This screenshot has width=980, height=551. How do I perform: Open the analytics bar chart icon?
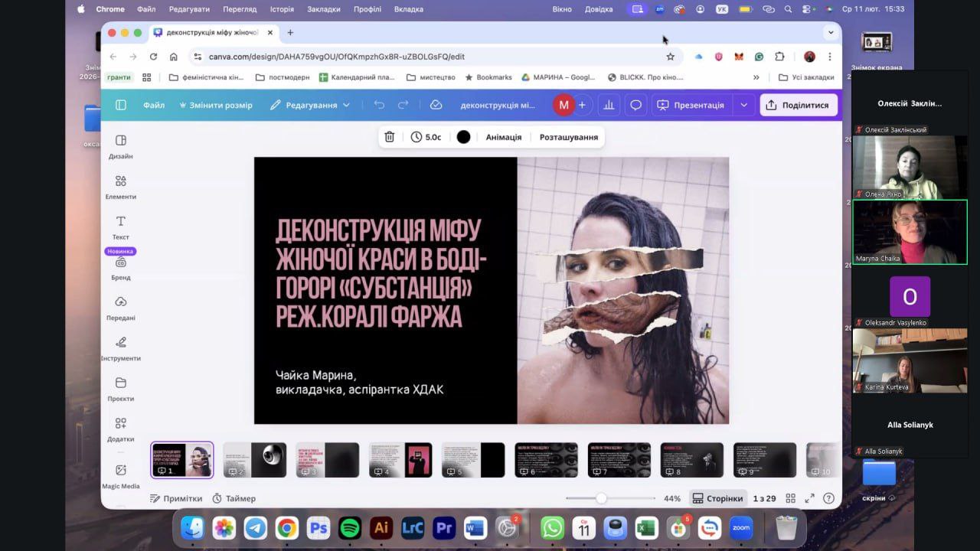(609, 105)
